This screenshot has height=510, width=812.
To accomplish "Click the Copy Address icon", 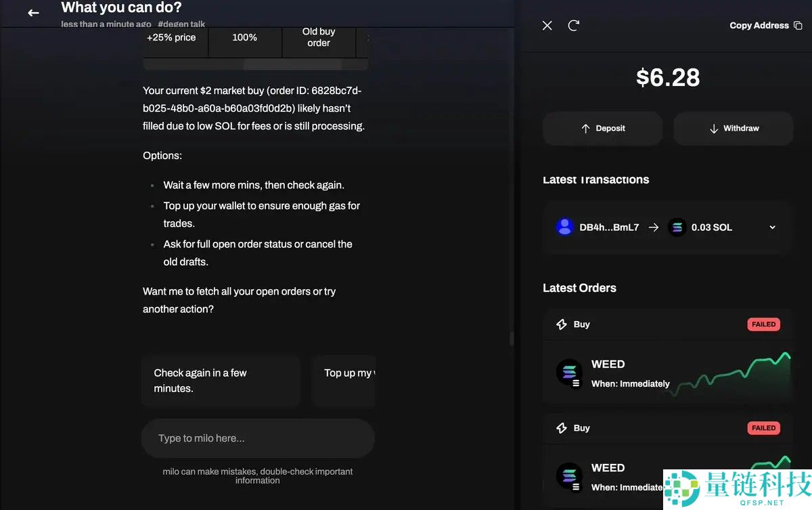I will click(798, 26).
